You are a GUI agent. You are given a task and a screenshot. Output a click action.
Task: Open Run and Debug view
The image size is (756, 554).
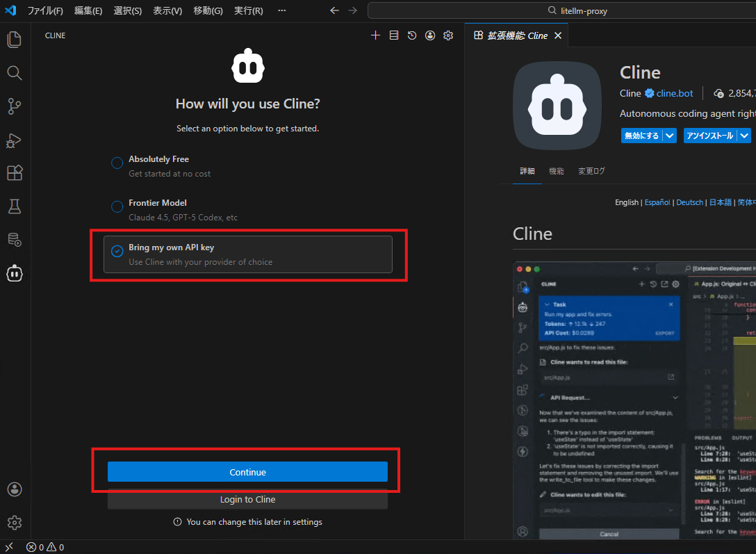point(15,140)
